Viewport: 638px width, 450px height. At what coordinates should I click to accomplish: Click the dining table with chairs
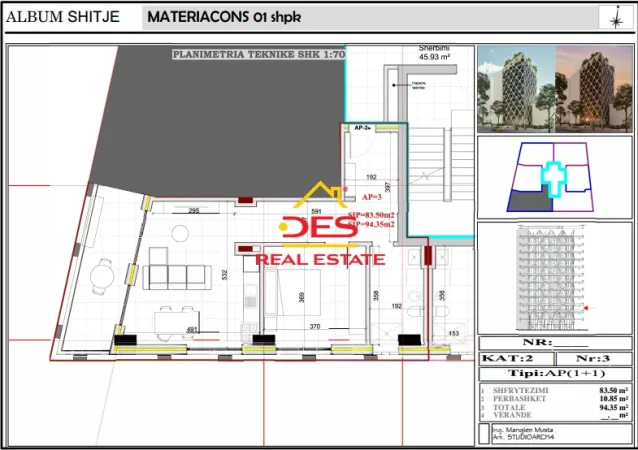[x=177, y=323]
